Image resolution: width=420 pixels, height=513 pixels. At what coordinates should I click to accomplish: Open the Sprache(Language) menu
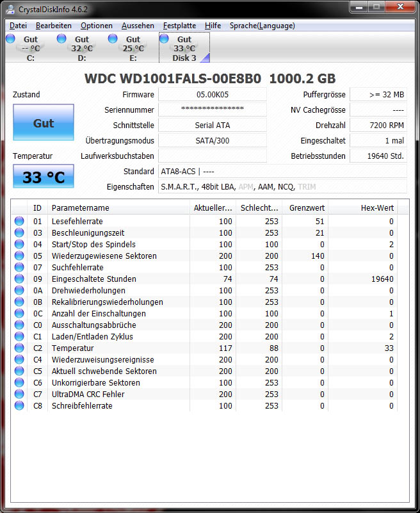click(x=262, y=26)
